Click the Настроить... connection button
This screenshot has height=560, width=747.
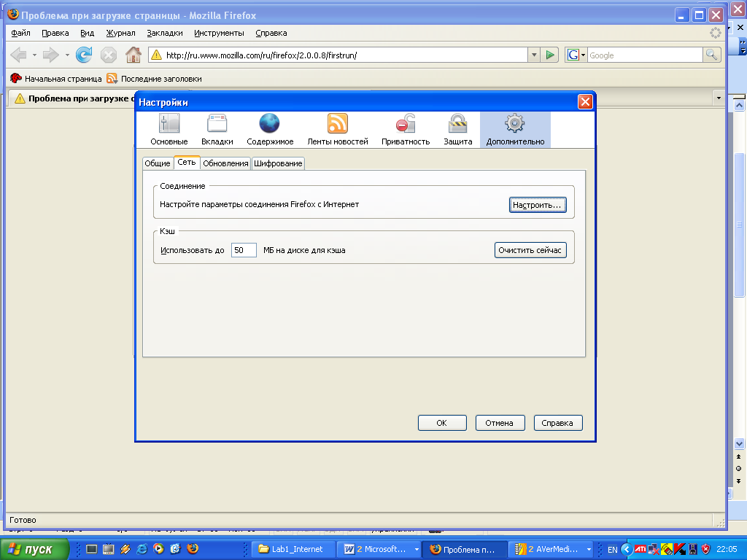[x=538, y=205]
